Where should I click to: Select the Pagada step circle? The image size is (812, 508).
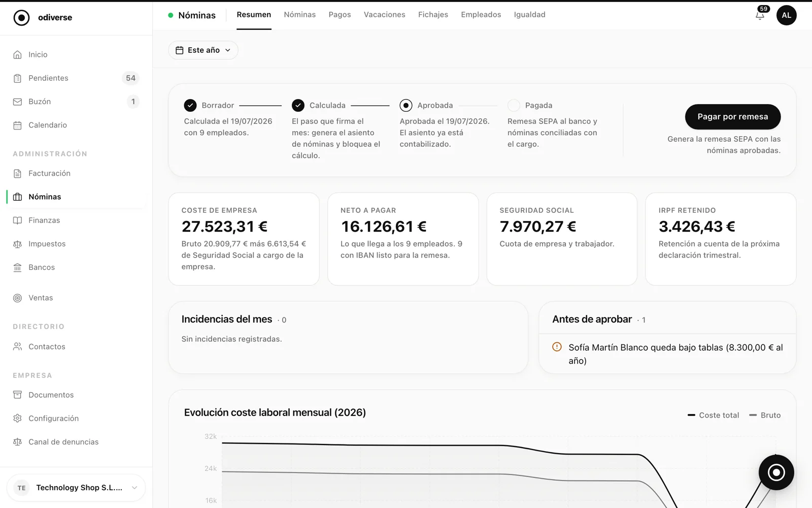[x=514, y=105]
